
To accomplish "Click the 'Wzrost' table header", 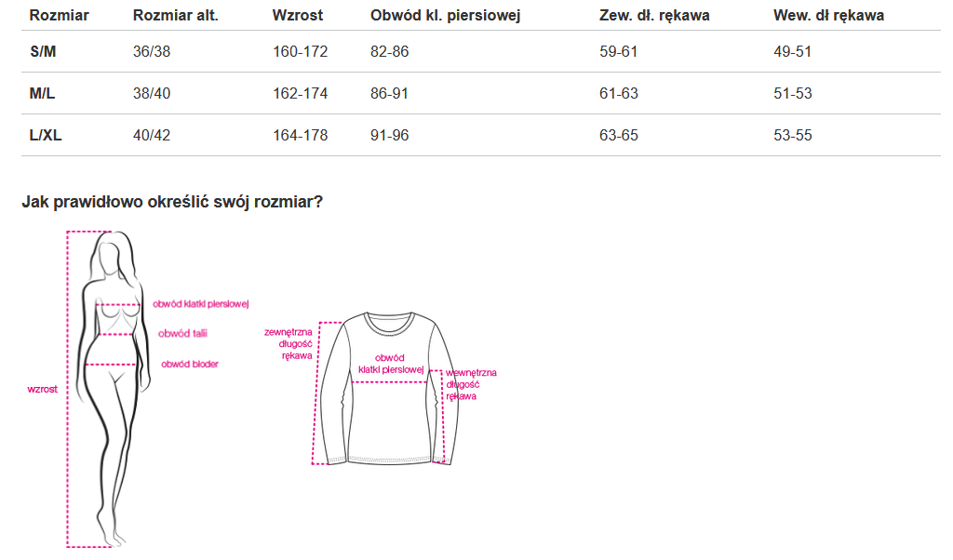I will coord(297,16).
